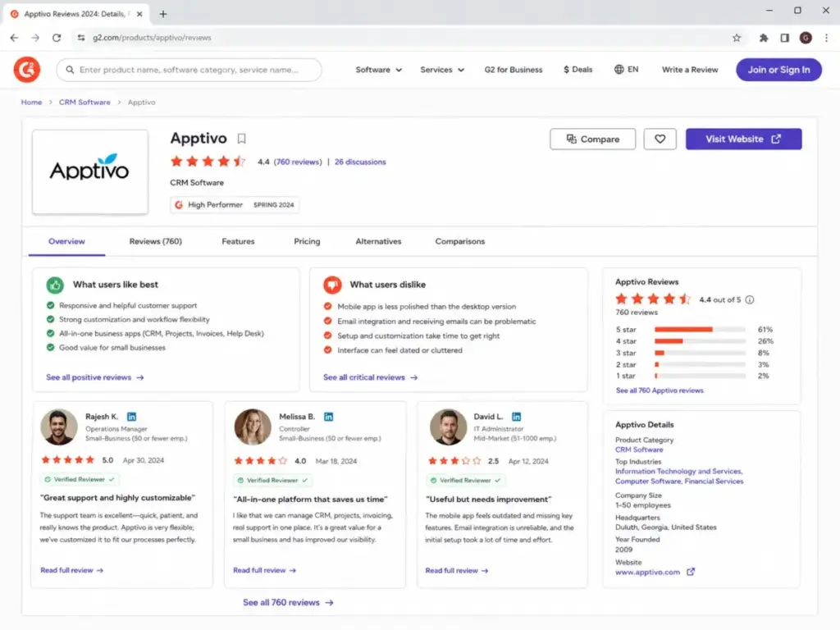Open the EN language selector
The image size is (840, 630).
coord(627,70)
